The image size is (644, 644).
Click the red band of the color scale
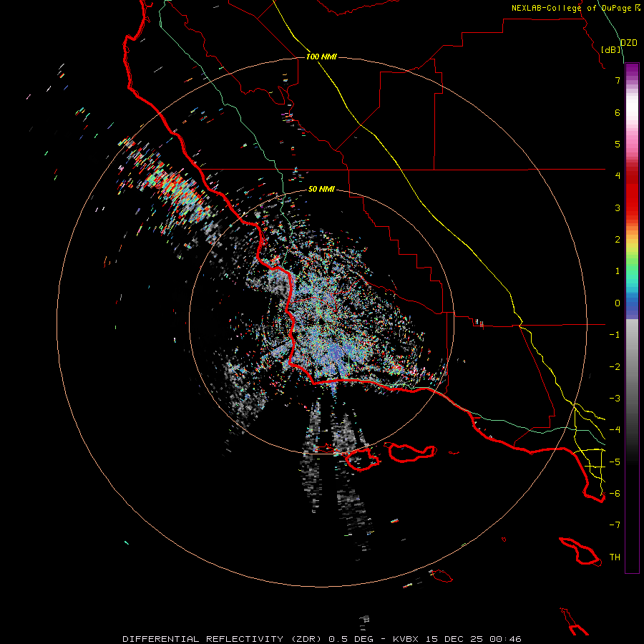[632, 193]
